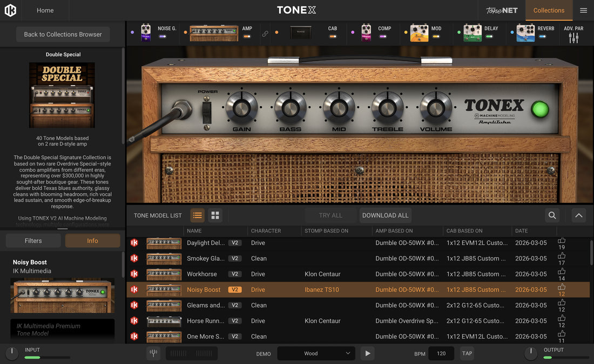Open advanced parameters sliders icon

tap(573, 38)
